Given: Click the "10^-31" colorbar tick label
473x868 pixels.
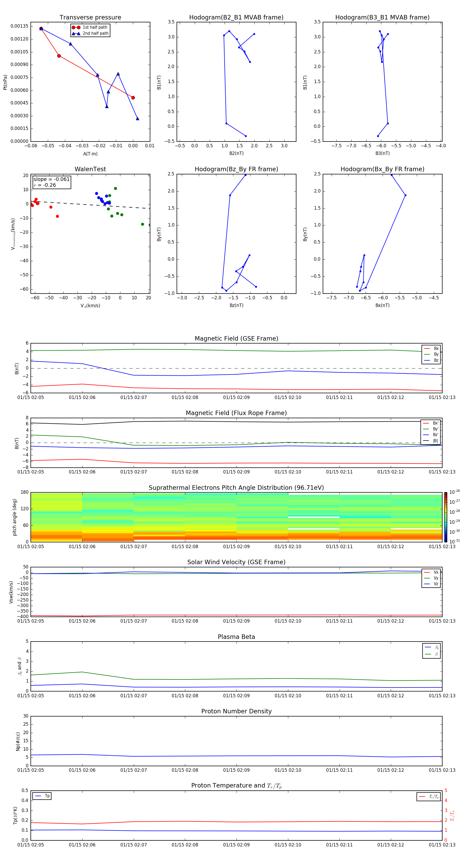Looking at the screenshot, I should (x=455, y=542).
